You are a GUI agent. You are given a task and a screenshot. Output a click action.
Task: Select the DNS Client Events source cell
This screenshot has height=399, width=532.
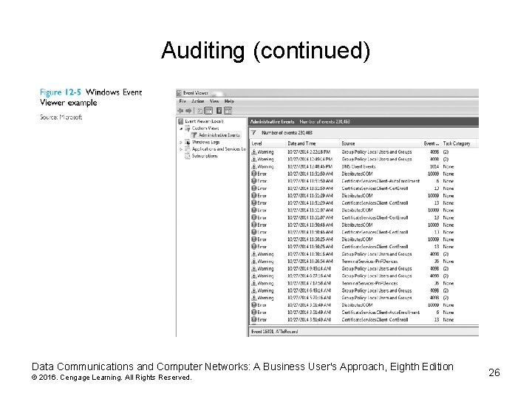(x=358, y=166)
